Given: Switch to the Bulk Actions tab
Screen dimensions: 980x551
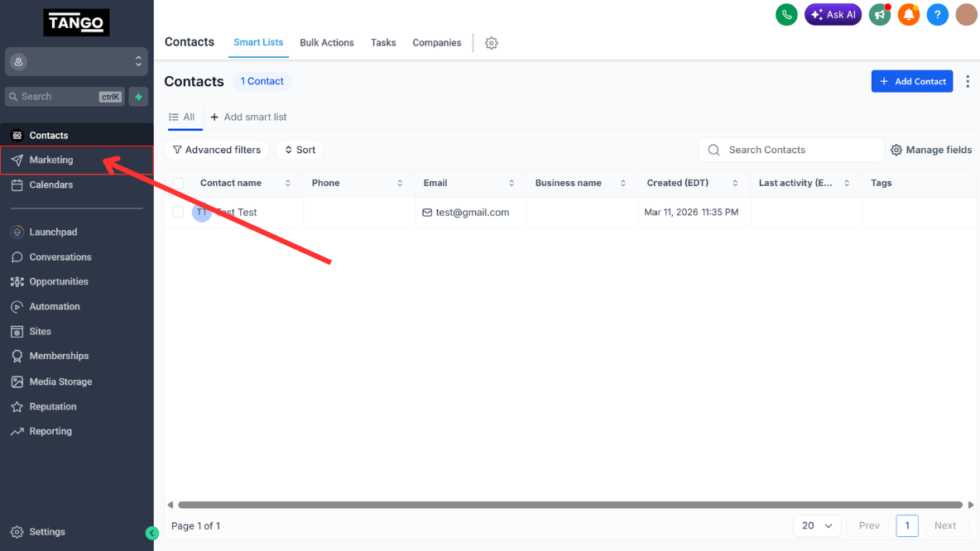Looking at the screenshot, I should pos(327,42).
